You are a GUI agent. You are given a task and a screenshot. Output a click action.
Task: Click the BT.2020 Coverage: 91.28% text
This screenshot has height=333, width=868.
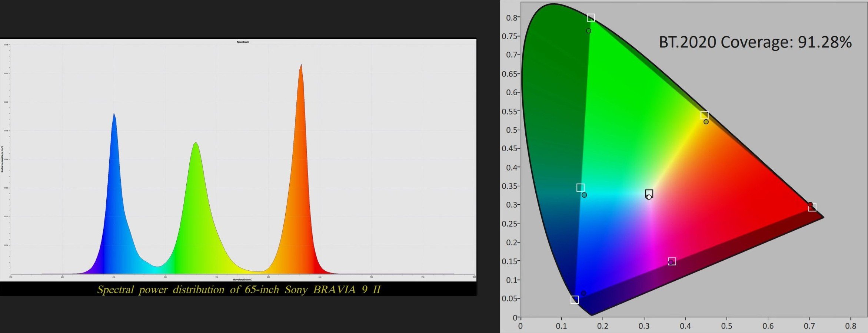(x=755, y=42)
